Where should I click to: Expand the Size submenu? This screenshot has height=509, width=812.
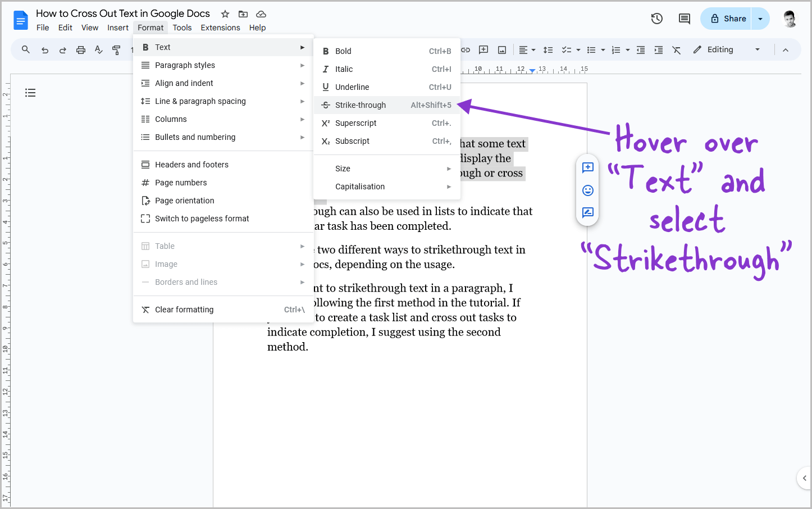click(x=387, y=169)
